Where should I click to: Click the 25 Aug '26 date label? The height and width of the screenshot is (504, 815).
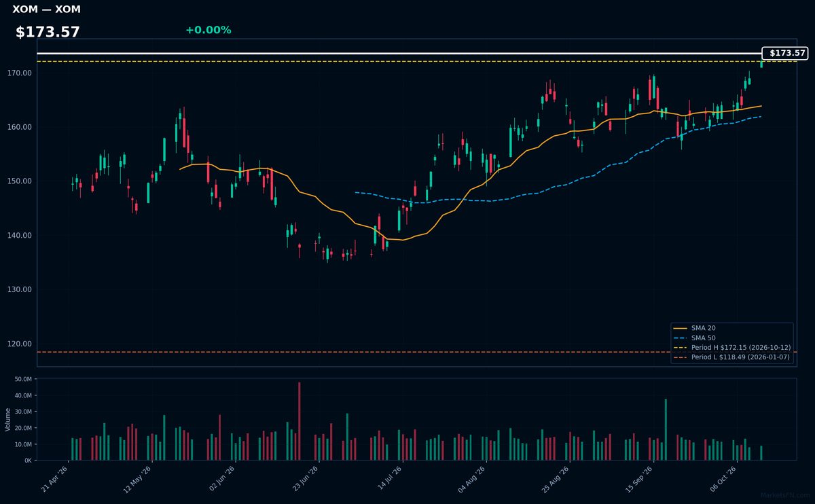pos(556,479)
